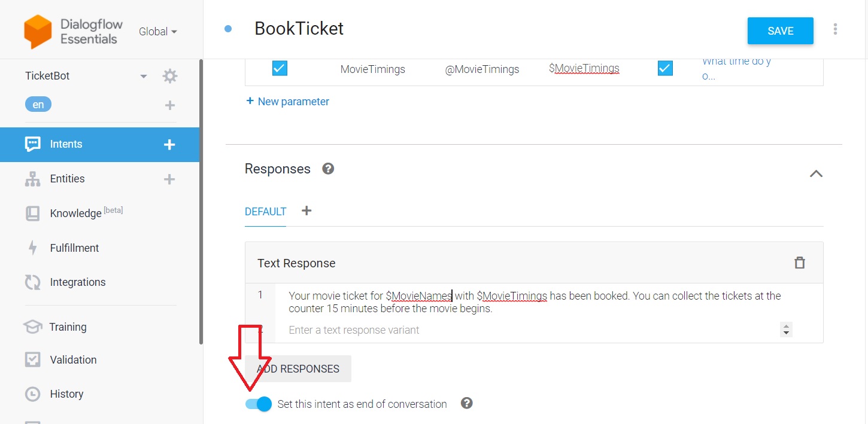
Task: Open agent settings via the gear icon
Action: 169,75
